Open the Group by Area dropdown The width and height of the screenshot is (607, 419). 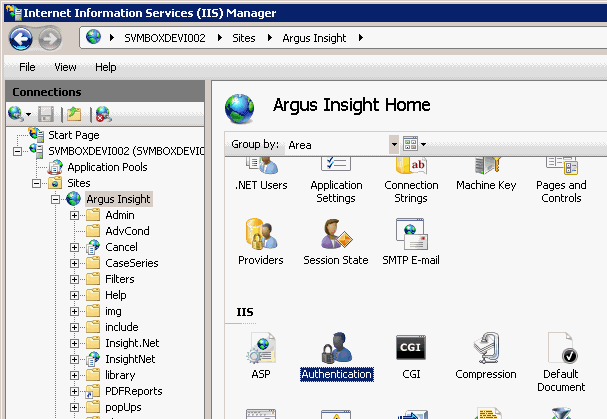click(x=394, y=145)
